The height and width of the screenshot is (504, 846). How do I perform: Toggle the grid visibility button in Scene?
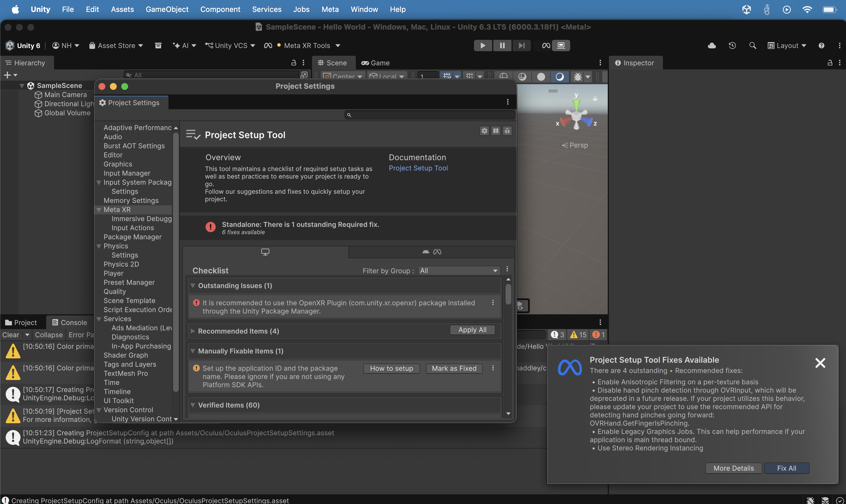click(x=447, y=77)
